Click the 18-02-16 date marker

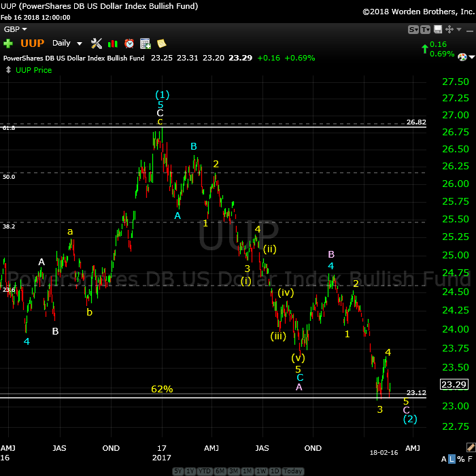tap(384, 453)
